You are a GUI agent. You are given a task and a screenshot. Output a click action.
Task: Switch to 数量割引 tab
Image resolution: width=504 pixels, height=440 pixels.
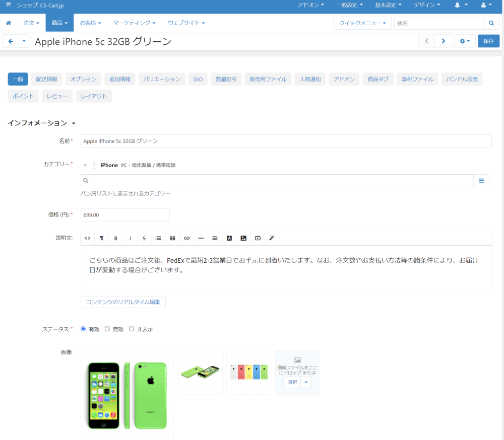pyautogui.click(x=226, y=79)
